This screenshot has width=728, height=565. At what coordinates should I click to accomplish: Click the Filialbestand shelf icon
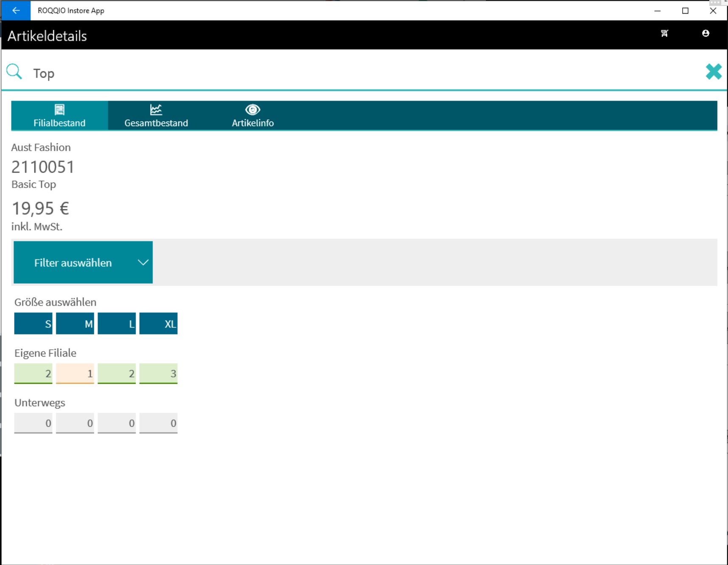(x=59, y=110)
